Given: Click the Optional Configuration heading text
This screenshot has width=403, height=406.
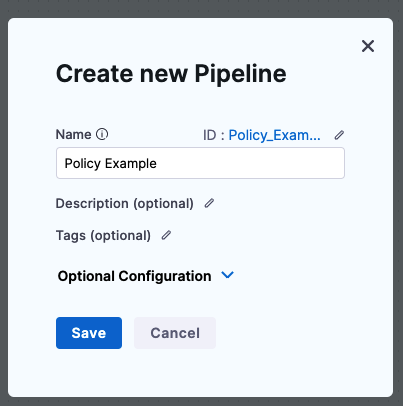Looking at the screenshot, I should [x=134, y=276].
